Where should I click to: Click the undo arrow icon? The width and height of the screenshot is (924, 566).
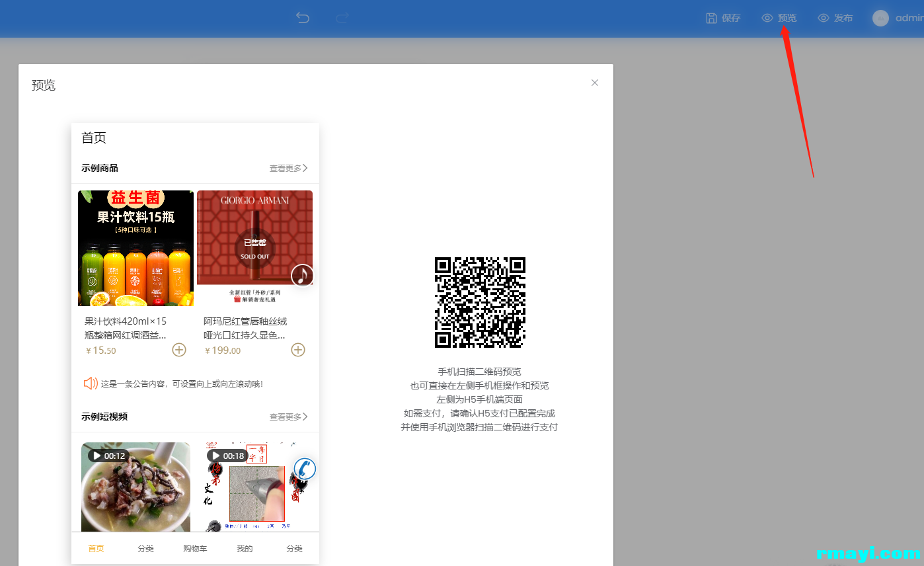tap(303, 18)
